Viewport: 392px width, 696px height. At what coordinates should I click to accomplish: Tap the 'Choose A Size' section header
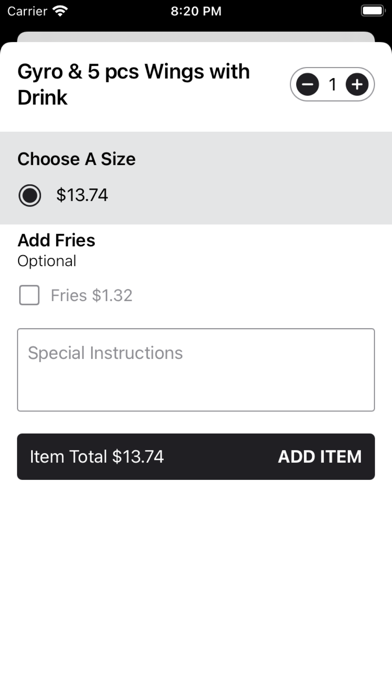[76, 159]
